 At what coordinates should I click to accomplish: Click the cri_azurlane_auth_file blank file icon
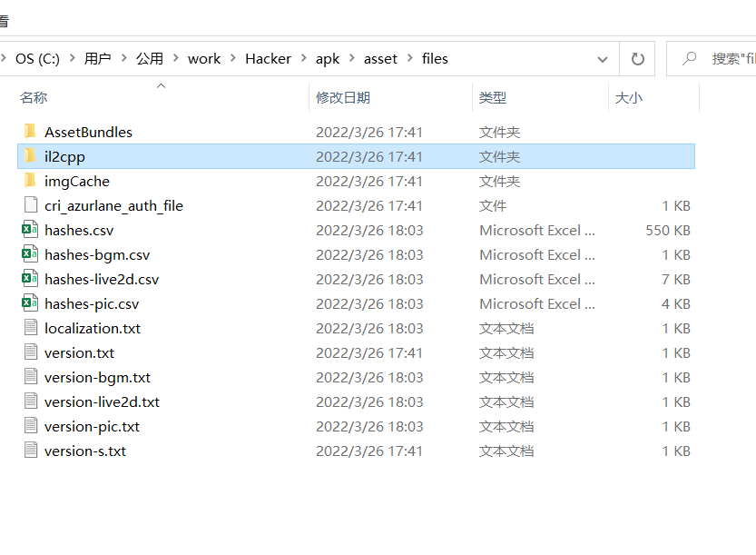click(x=30, y=205)
